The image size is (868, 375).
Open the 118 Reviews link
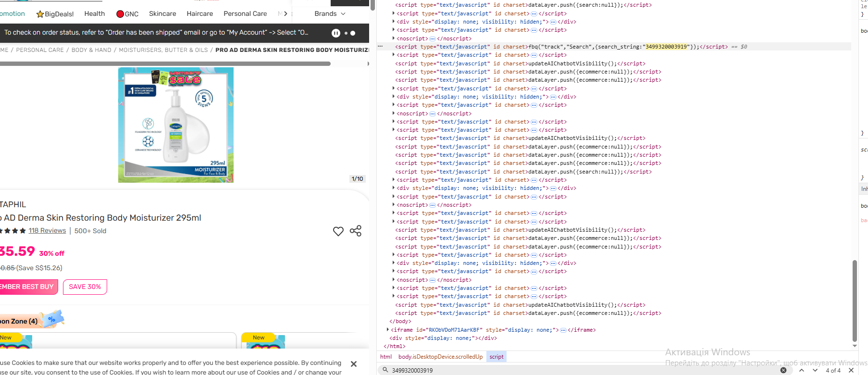point(47,231)
